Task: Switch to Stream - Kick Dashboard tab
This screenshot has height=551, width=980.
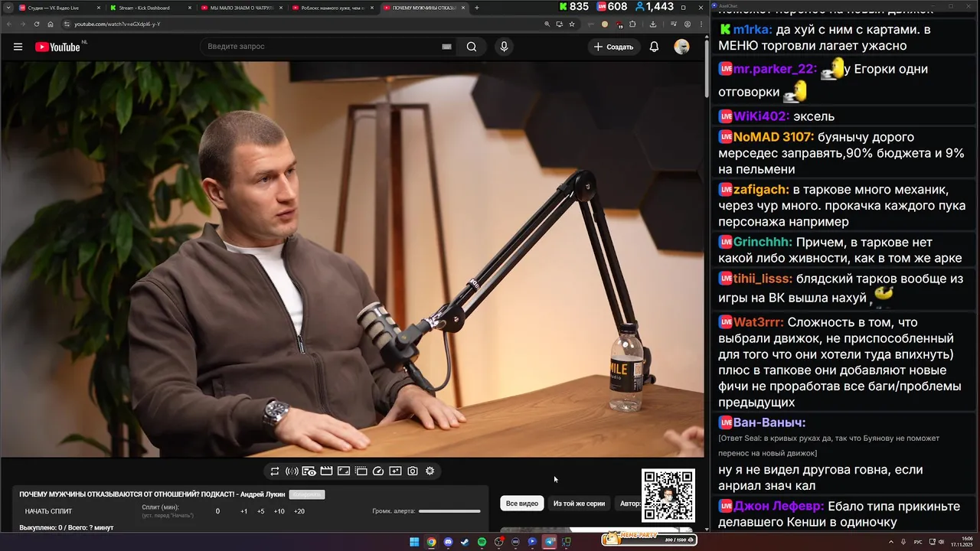Action: (x=150, y=8)
